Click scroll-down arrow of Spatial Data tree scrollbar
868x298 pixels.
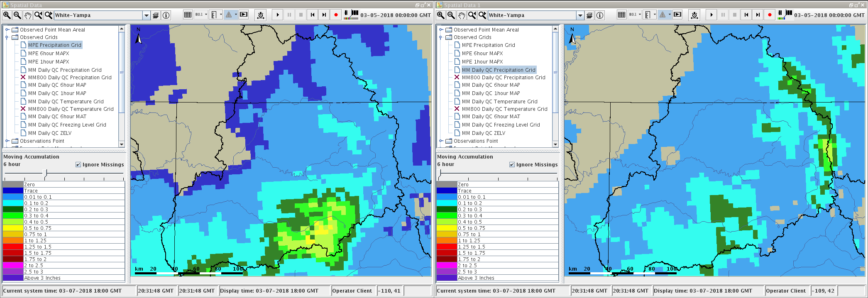click(x=122, y=144)
